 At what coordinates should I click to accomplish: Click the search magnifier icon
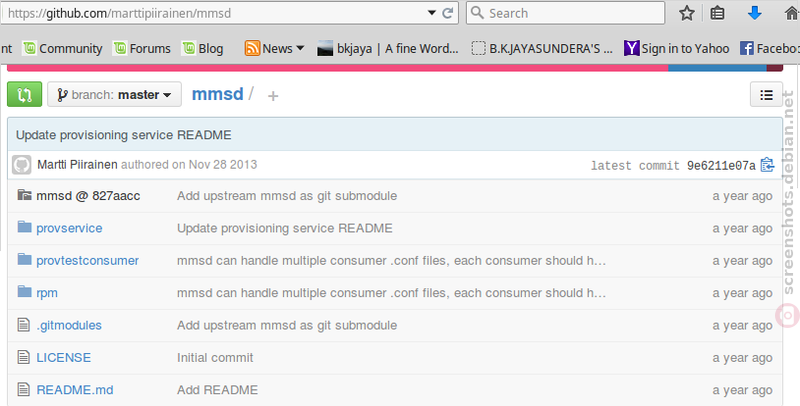(x=477, y=13)
